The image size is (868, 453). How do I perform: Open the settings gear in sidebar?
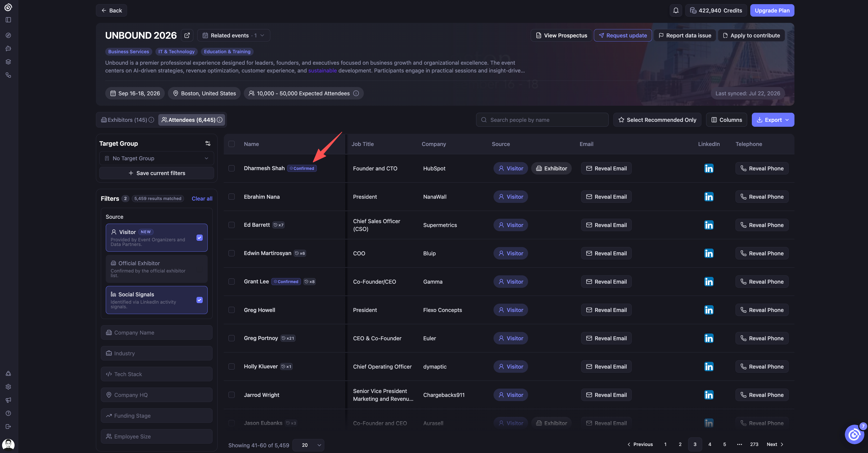8,387
